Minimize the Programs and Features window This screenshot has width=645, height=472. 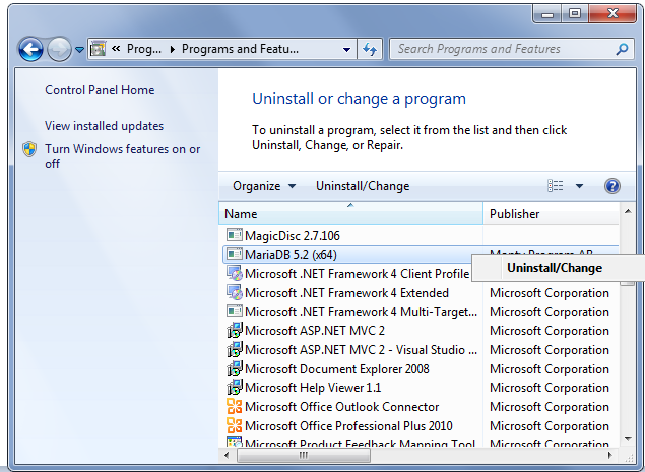click(x=547, y=14)
